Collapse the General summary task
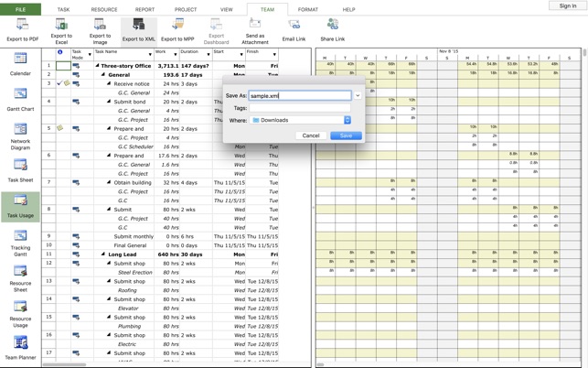The width and height of the screenshot is (588, 368). (x=103, y=75)
